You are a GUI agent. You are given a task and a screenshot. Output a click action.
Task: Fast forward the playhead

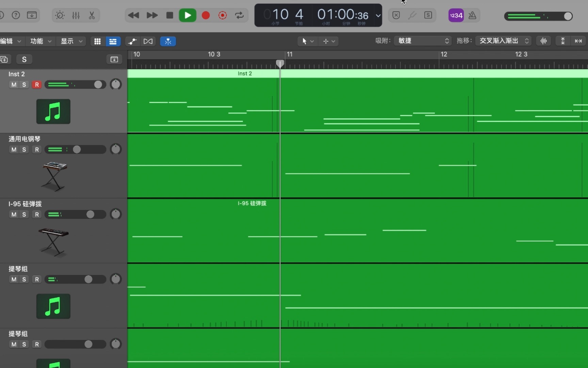(152, 15)
